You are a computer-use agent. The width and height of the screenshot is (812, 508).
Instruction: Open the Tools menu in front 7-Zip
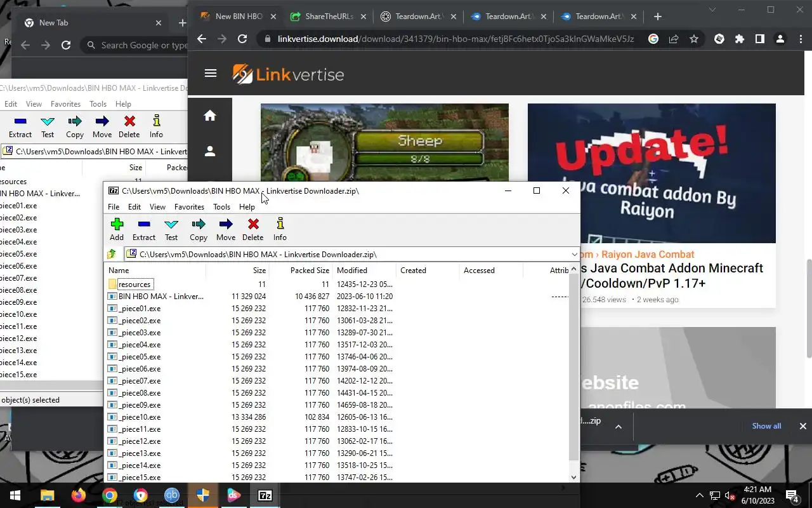pyautogui.click(x=221, y=206)
